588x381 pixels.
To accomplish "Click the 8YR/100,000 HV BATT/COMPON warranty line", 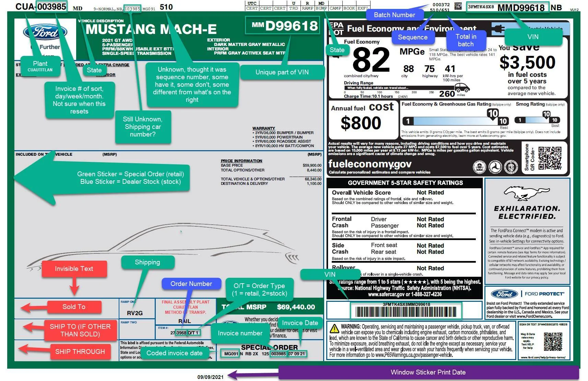I will pos(283,146).
